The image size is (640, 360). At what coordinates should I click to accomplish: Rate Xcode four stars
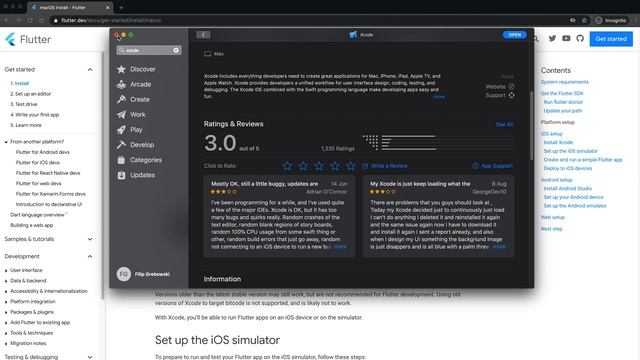335,166
